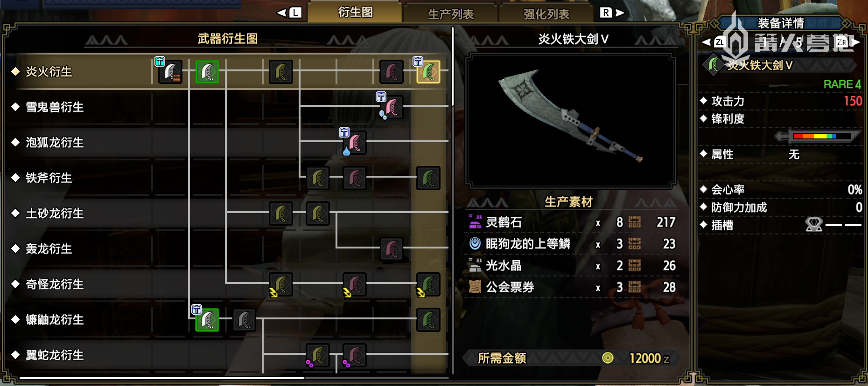Select the first weapon icon in 炎火衍生 row
The image size is (868, 386).
pos(170,72)
